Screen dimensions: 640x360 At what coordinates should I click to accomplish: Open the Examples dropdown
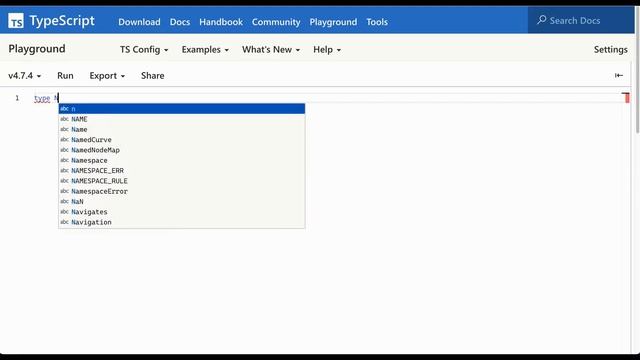coord(205,50)
